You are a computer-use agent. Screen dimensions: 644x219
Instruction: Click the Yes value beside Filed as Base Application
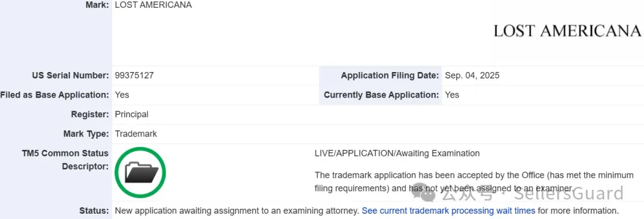(122, 95)
